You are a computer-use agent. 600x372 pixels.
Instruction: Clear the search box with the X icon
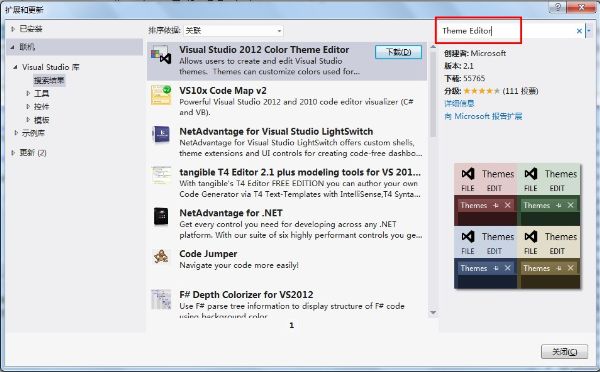click(579, 31)
